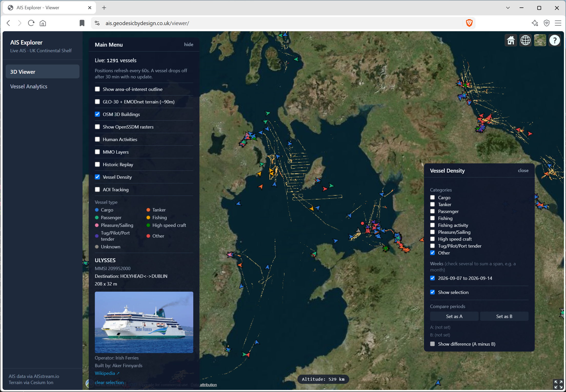The height and width of the screenshot is (392, 566).
Task: Enable Show difference (A minus B)
Action: [432, 344]
